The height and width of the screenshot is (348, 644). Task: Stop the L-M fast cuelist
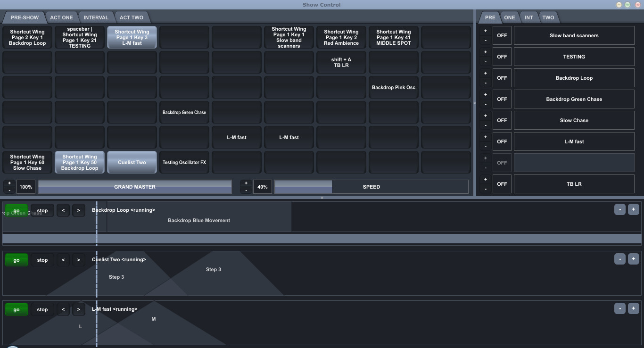pyautogui.click(x=42, y=309)
